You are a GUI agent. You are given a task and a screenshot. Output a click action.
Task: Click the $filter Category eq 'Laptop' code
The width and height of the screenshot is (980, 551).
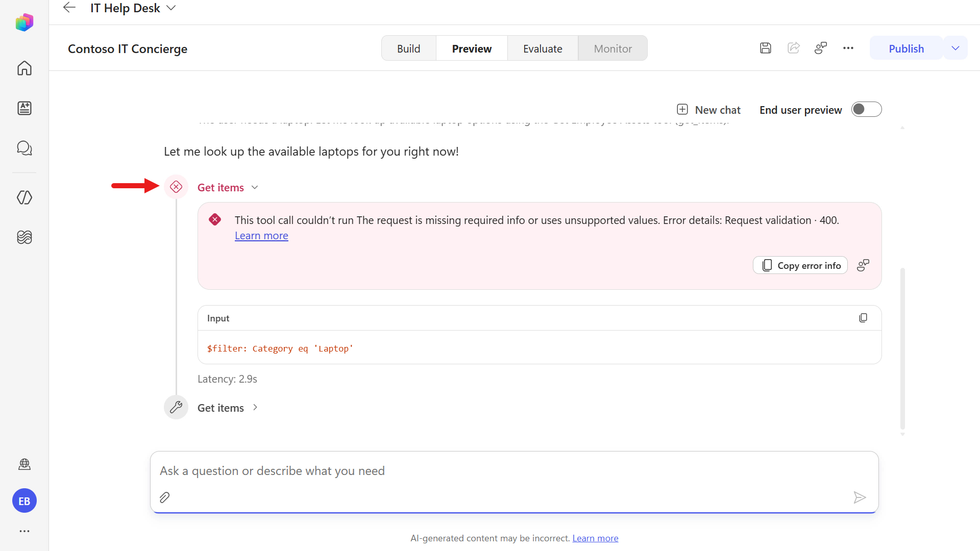[280, 348]
